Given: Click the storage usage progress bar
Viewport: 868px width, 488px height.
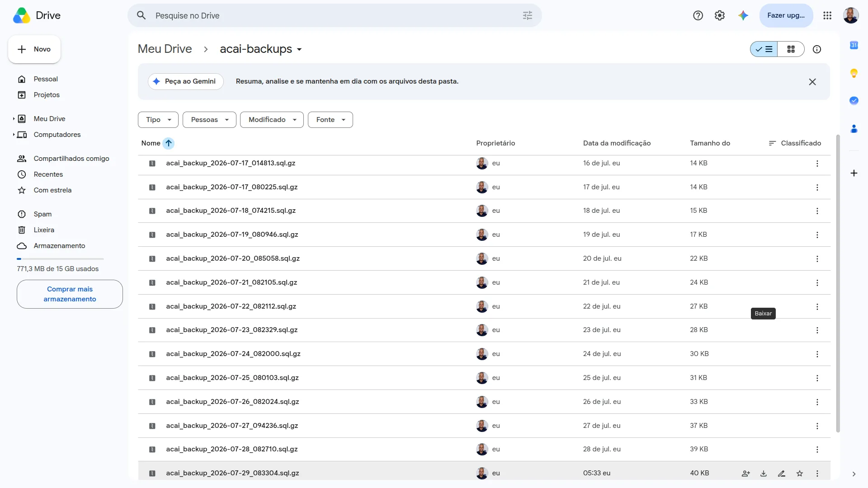Looking at the screenshot, I should pos(60,259).
